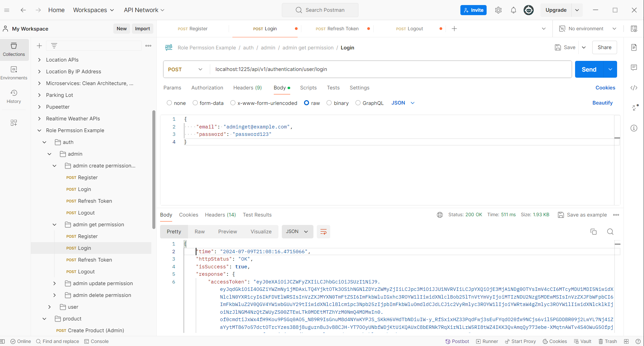
Task: Open Trash in the status bar
Action: click(608, 341)
